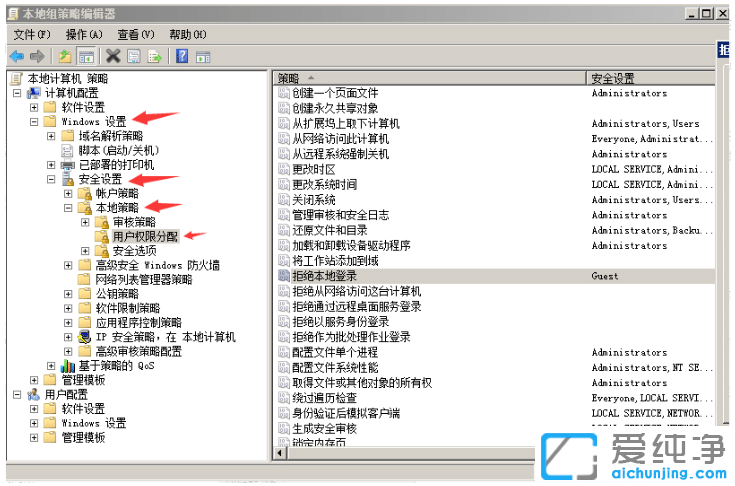Click the Delete (X) toolbar icon
The height and width of the screenshot is (486, 735).
113,56
